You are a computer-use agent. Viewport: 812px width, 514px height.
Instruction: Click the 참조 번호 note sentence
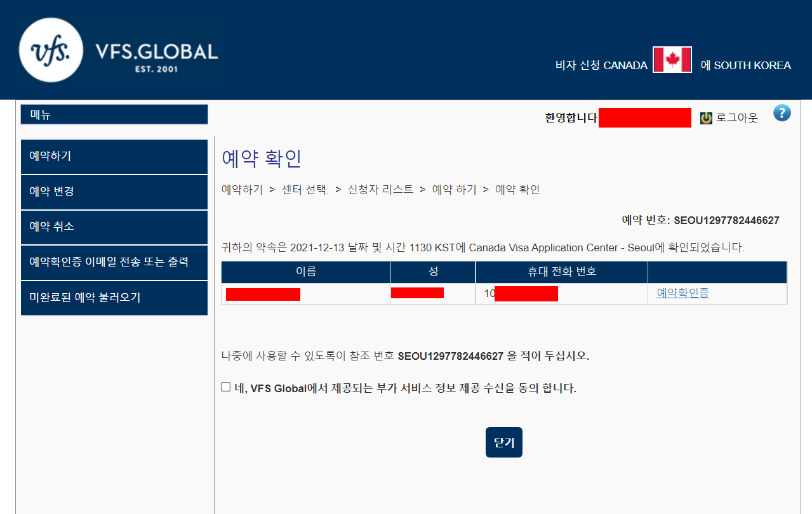tap(405, 356)
